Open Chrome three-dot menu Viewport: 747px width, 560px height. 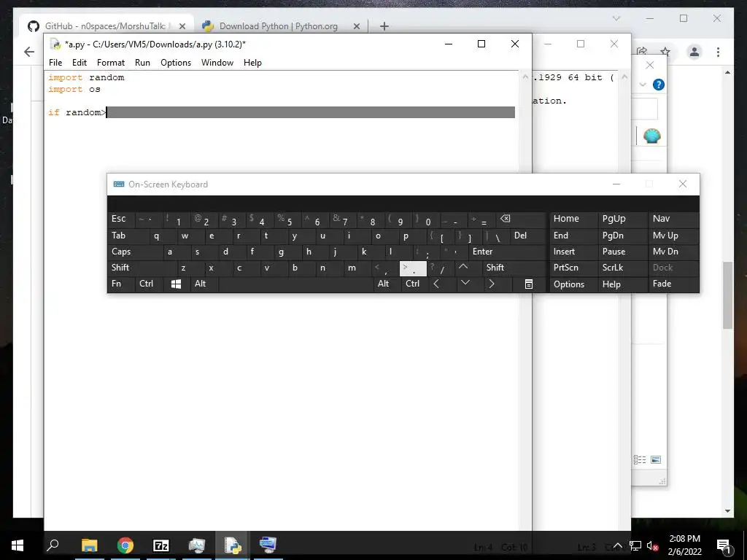718,52
